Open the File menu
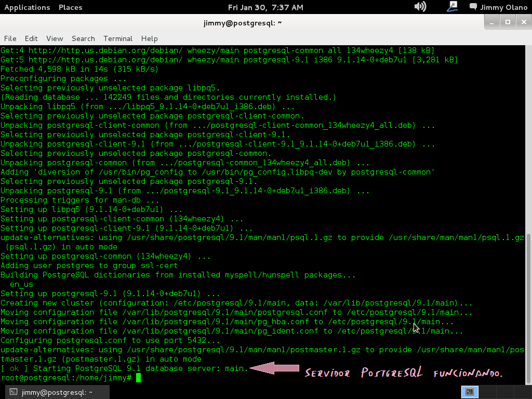 (10, 38)
